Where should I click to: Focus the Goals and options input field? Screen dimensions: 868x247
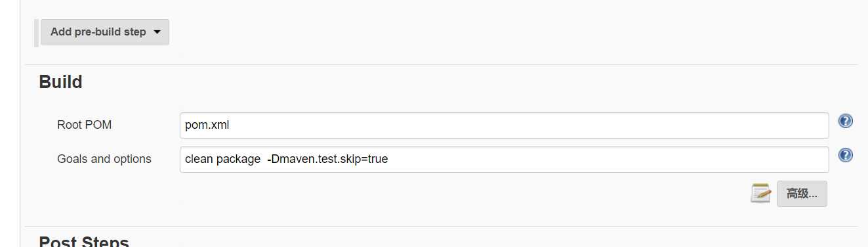[x=504, y=160]
